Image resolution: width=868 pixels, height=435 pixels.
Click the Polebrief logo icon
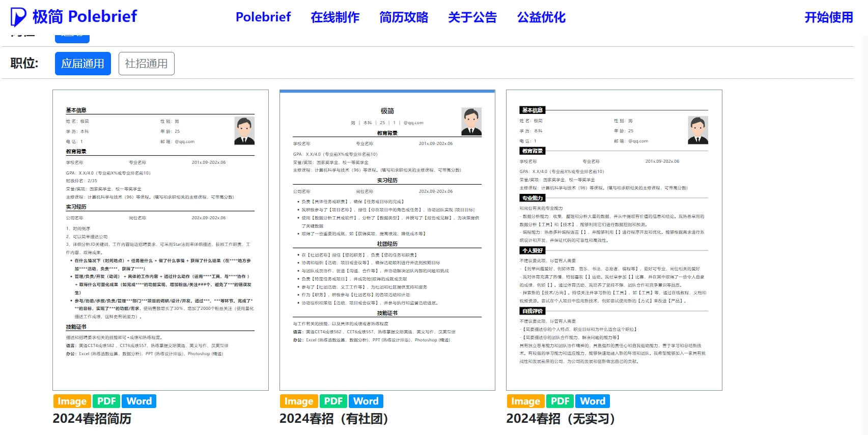click(x=18, y=17)
